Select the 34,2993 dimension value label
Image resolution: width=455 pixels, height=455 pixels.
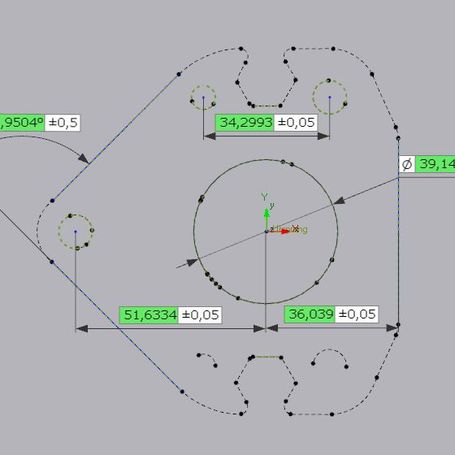pyautogui.click(x=245, y=123)
